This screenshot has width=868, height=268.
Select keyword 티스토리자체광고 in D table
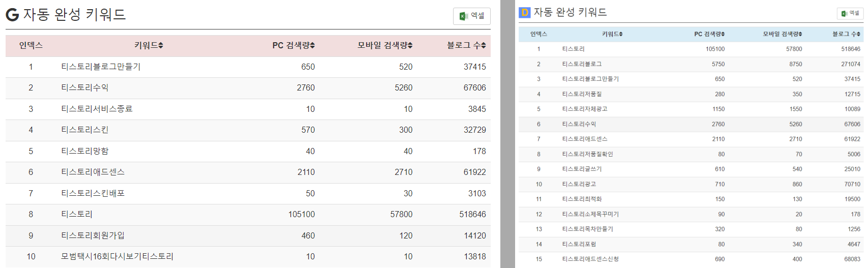(x=585, y=109)
